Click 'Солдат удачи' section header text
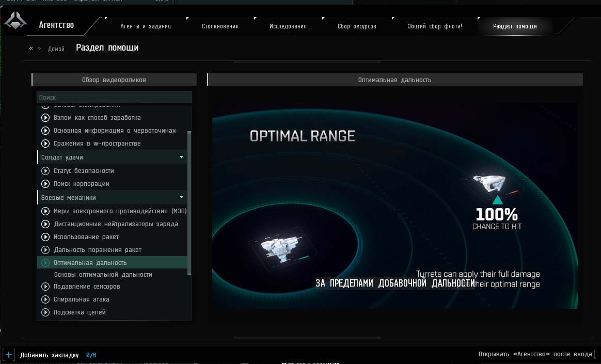This screenshot has width=601, height=364. (62, 157)
